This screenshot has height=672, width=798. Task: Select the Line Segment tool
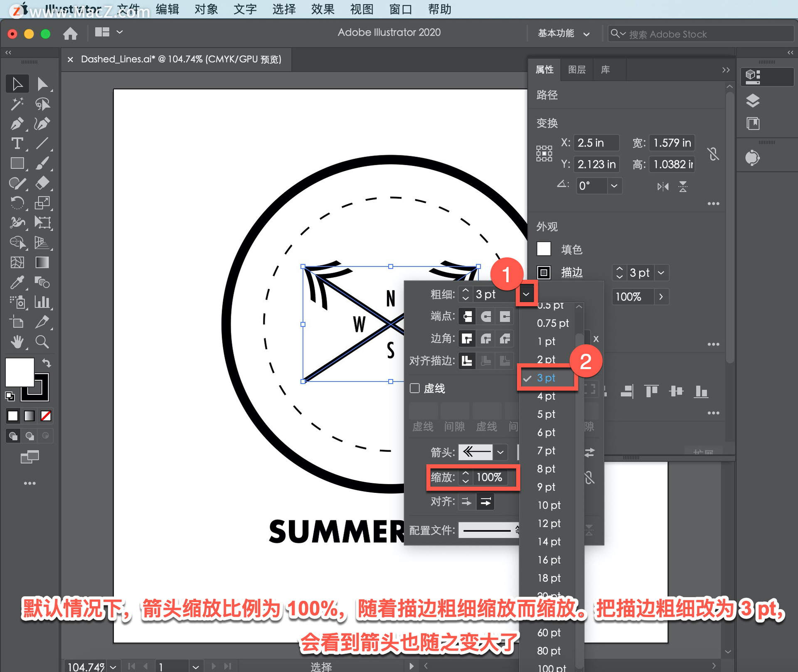tap(42, 143)
